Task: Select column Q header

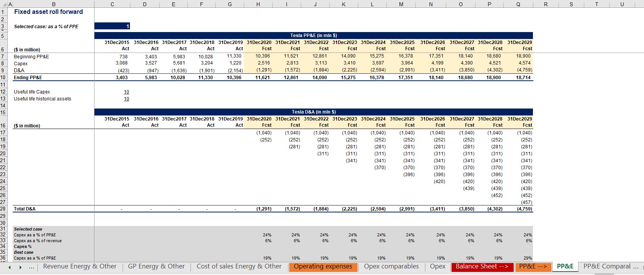Action: coord(518,4)
